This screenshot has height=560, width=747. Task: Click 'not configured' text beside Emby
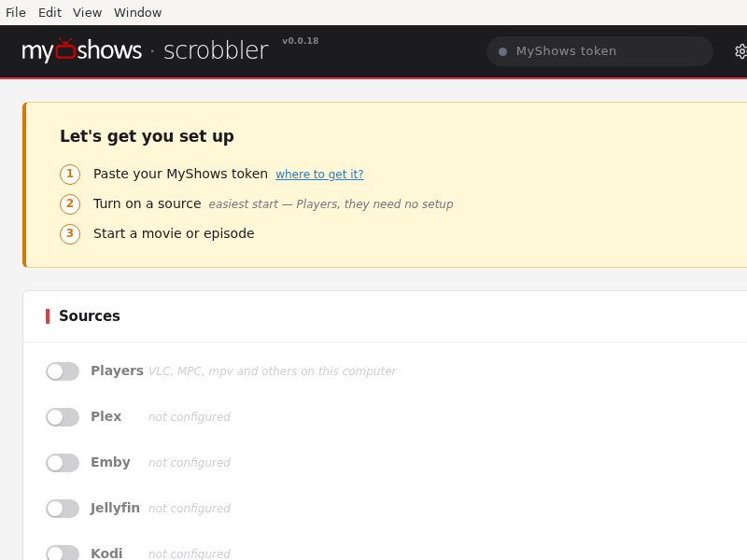(190, 463)
